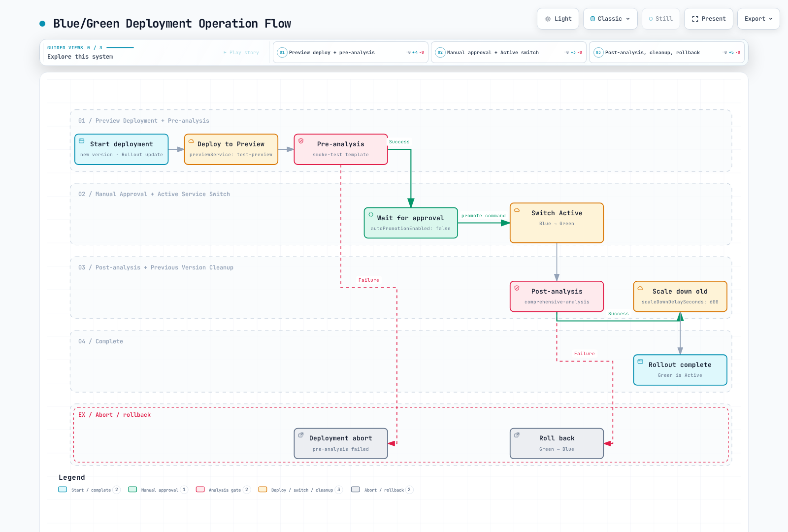The image size is (788, 532).
Task: Click the sun icon on the Light button
Action: (548, 19)
